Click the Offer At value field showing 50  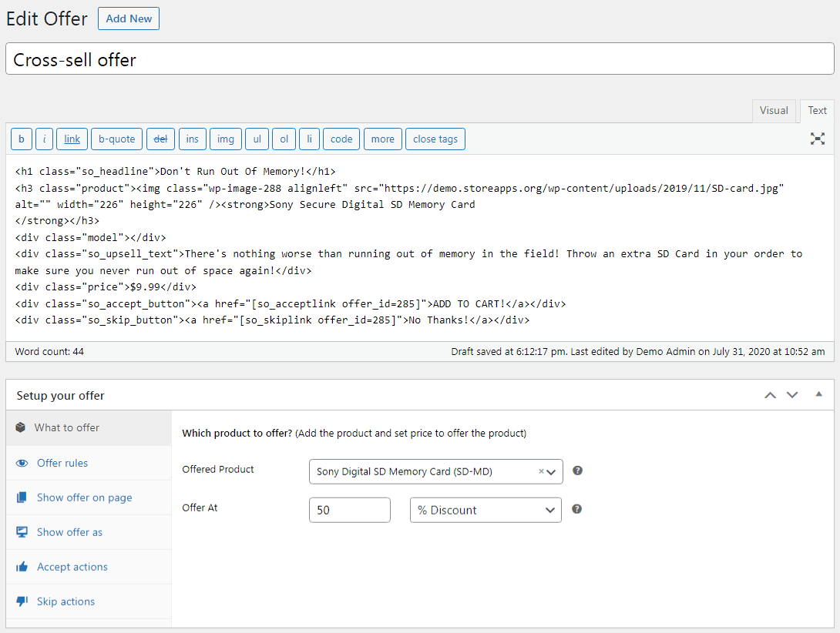349,511
